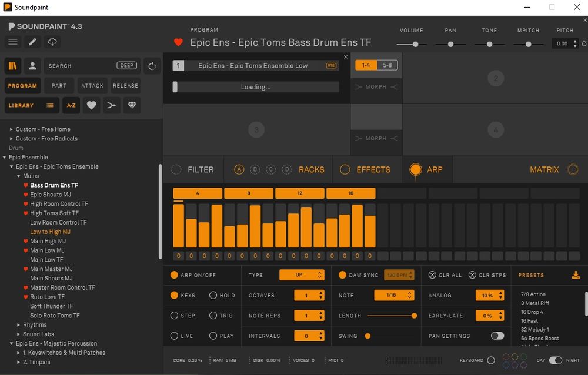
Task: Click the heart on Epic Shouts MJ
Action: [26, 195]
